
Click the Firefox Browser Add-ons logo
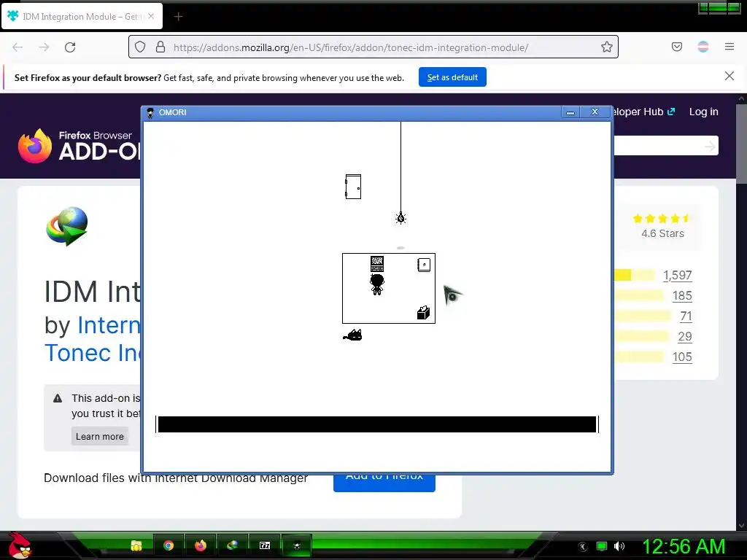tap(79, 146)
